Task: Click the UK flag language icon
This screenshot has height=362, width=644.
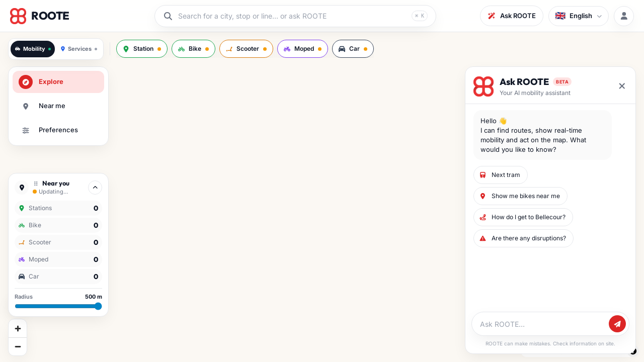Action: (560, 16)
